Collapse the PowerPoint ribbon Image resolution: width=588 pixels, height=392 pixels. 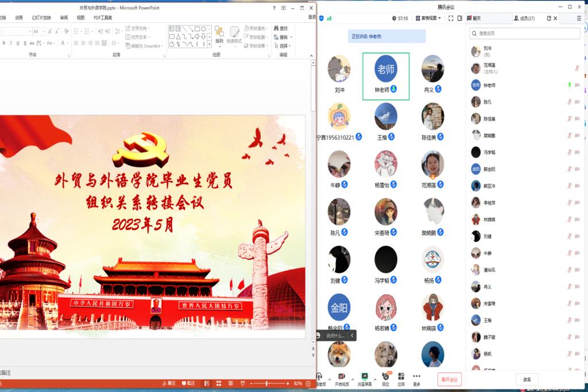pos(311,56)
